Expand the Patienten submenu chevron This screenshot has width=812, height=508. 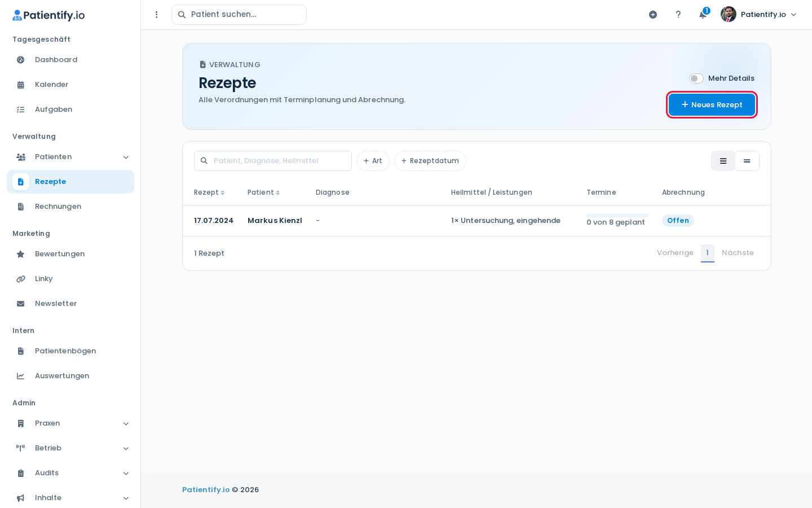pyautogui.click(x=126, y=157)
